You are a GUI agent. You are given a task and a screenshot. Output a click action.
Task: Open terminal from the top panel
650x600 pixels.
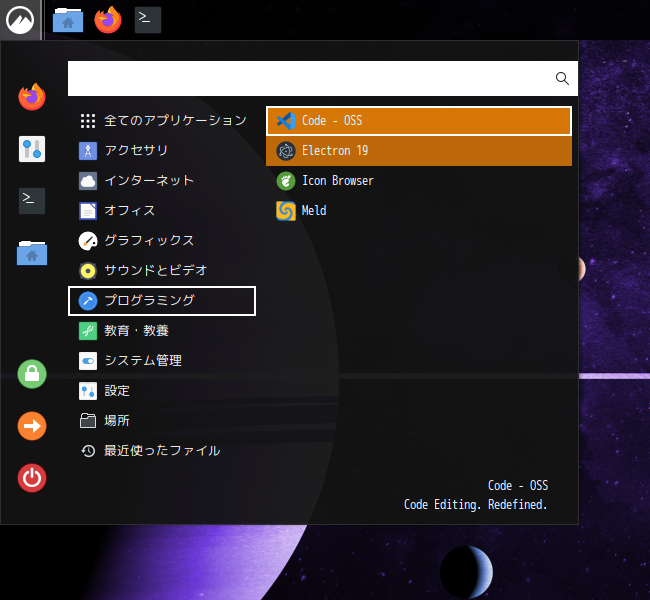click(148, 19)
